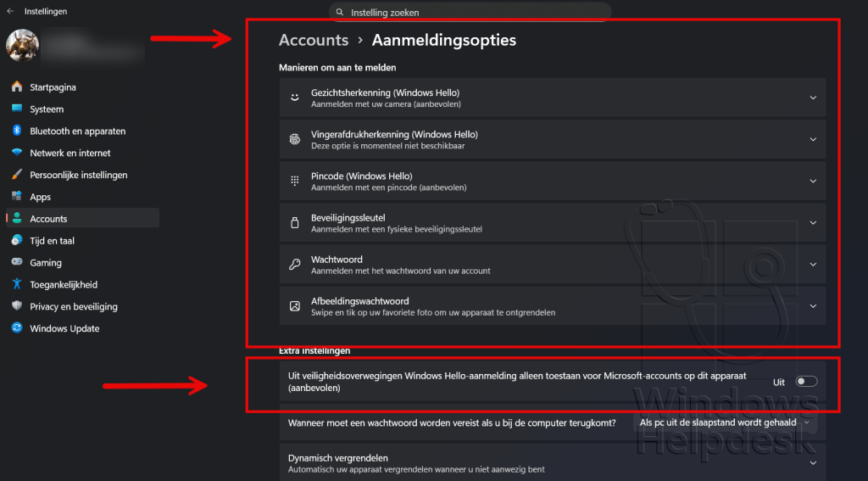
Task: Toggle Windows Hello-aanmelding for Microsoft-accounts switch
Action: pos(806,382)
